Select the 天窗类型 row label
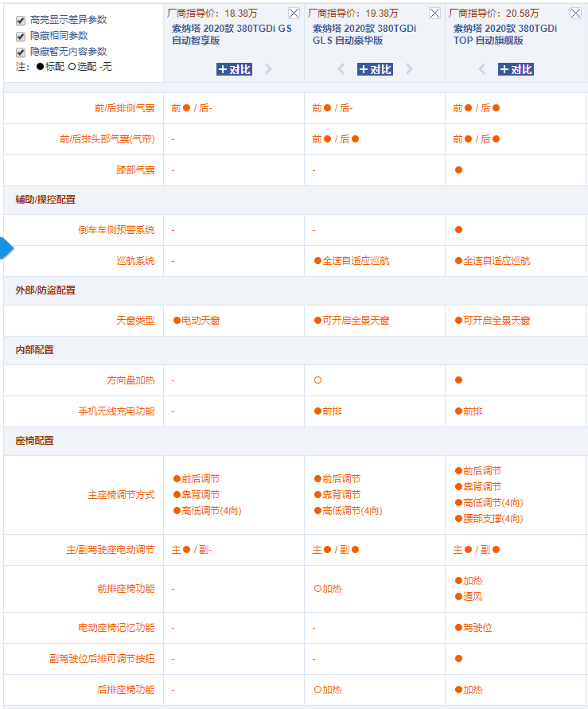The height and width of the screenshot is (709, 588). tap(135, 321)
